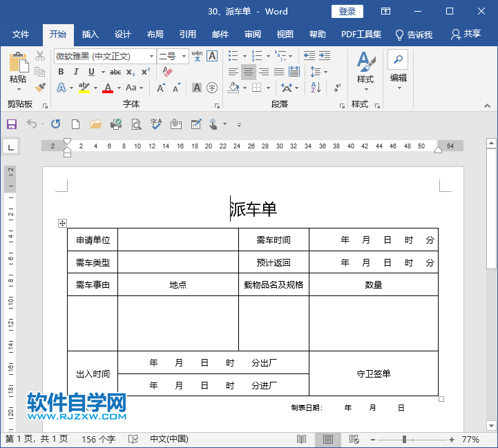Toggle strikethrough abc formatting
498x448 pixels.
pyautogui.click(x=115, y=72)
